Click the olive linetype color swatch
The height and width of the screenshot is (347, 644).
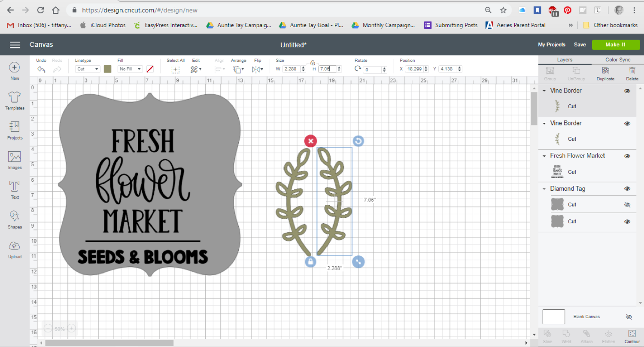click(107, 69)
